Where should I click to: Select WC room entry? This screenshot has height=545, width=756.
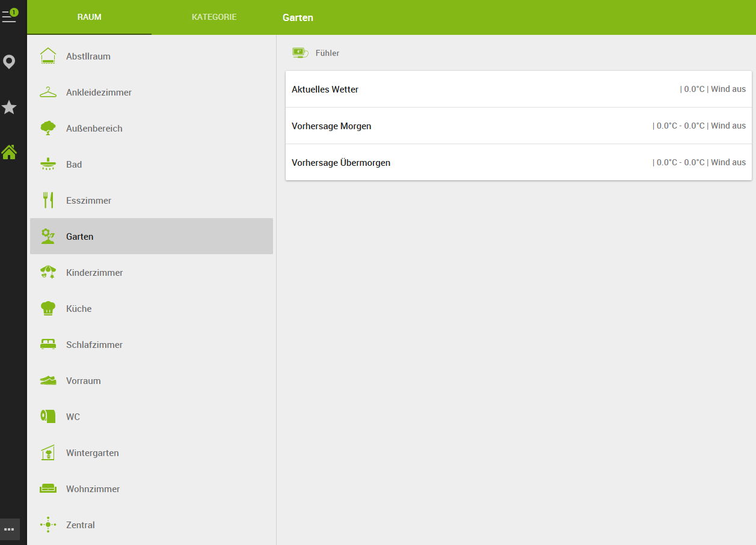pos(152,416)
